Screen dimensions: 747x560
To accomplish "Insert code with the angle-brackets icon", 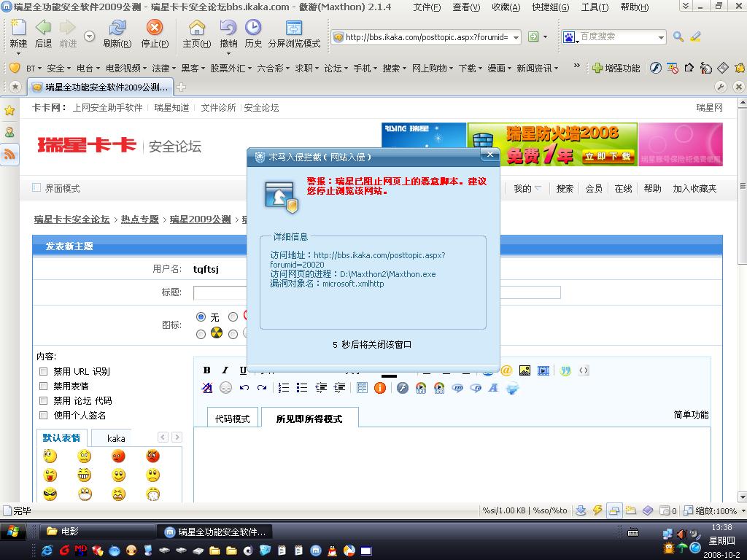I will (584, 370).
